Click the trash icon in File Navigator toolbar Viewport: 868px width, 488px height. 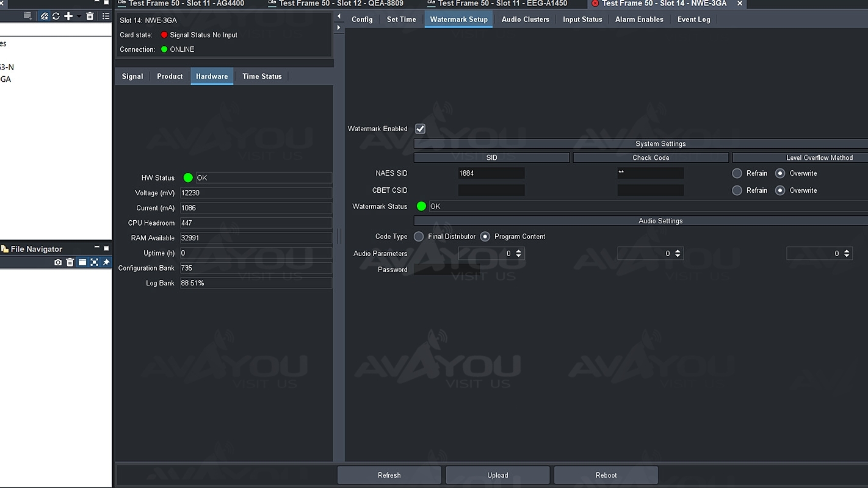70,262
